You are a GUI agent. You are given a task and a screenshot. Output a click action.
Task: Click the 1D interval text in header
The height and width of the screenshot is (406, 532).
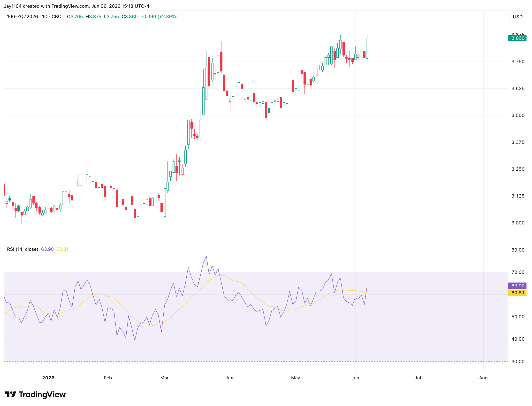(x=45, y=16)
